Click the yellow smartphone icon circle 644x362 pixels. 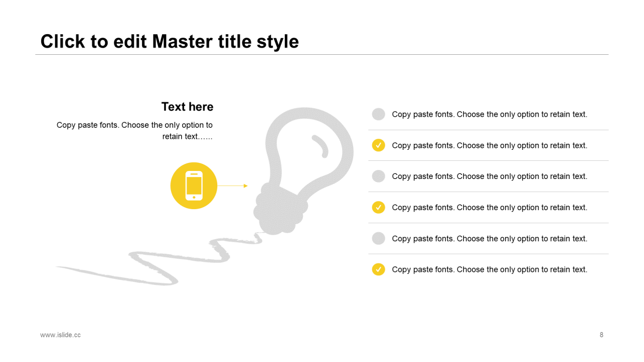coord(194,186)
